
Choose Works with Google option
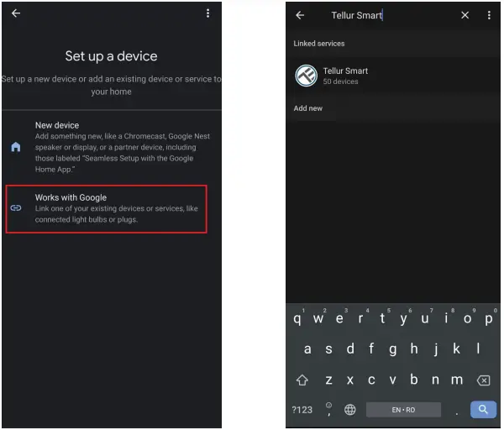point(107,209)
